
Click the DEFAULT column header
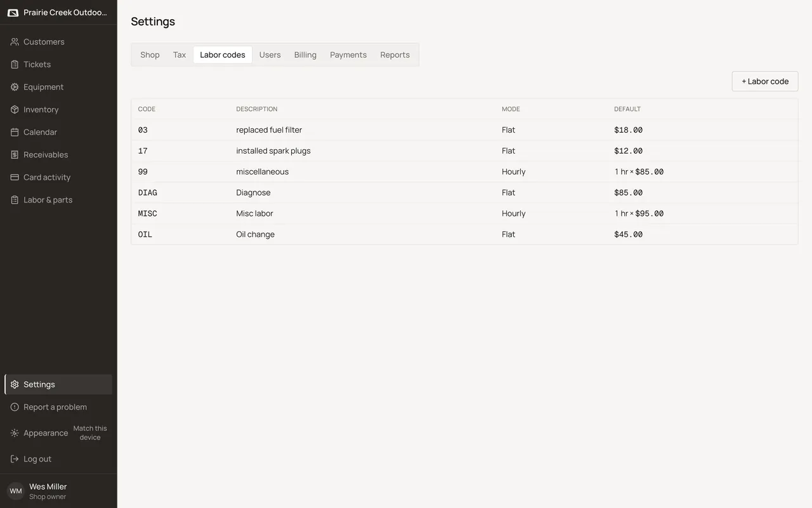click(x=627, y=109)
